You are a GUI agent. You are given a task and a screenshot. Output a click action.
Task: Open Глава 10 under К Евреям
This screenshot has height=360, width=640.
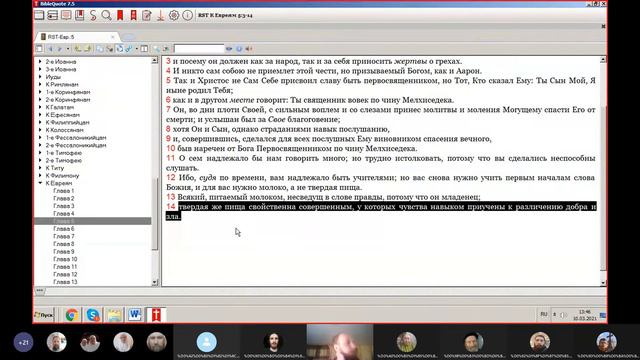tap(65, 259)
